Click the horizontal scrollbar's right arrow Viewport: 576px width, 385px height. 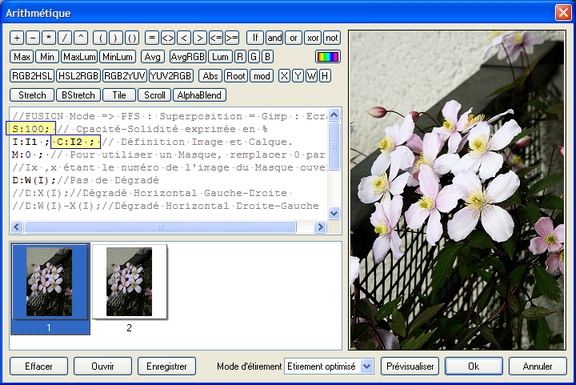click(x=320, y=227)
